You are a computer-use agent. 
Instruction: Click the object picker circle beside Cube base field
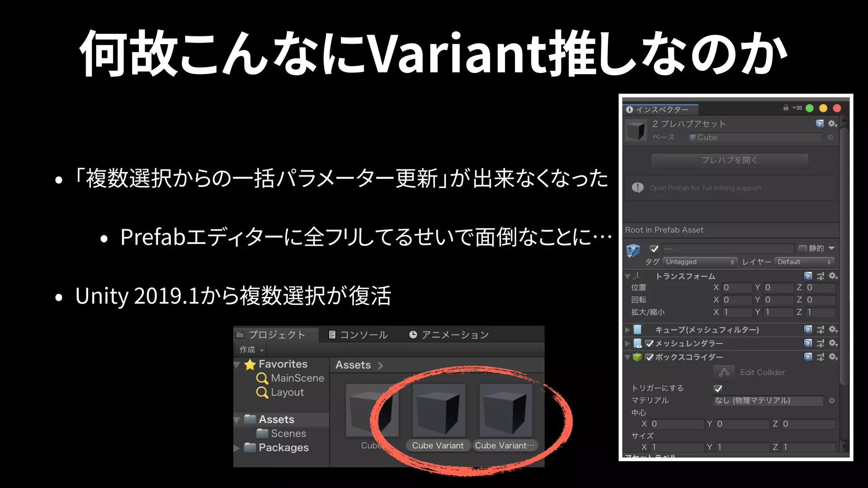tap(831, 137)
